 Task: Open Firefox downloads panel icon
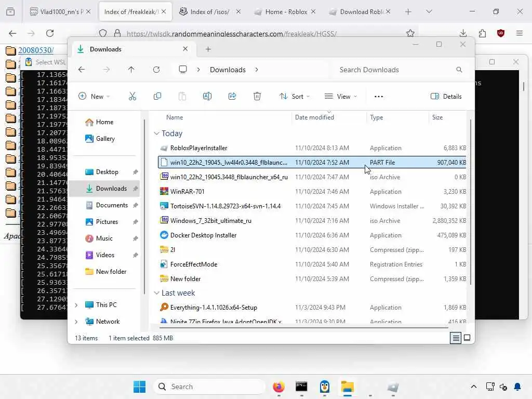tap(463, 33)
